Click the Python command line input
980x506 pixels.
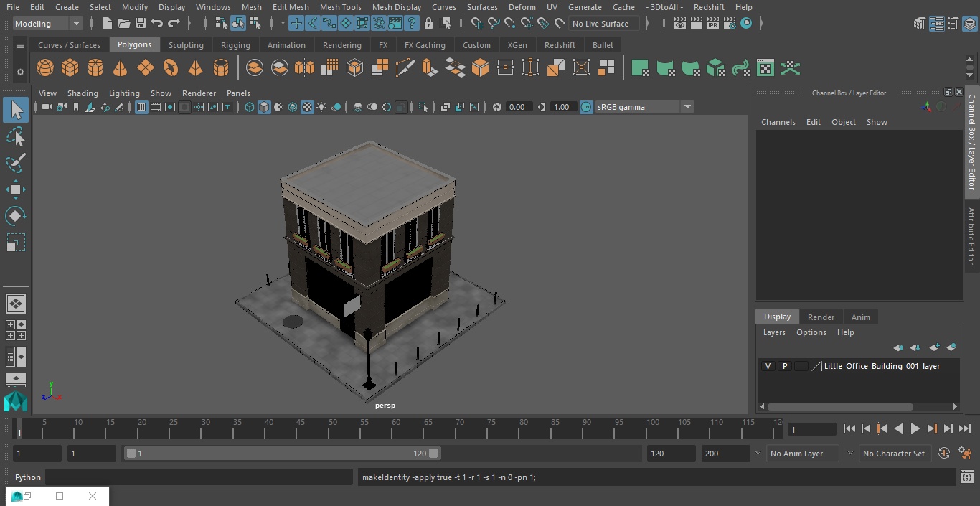tap(199, 477)
